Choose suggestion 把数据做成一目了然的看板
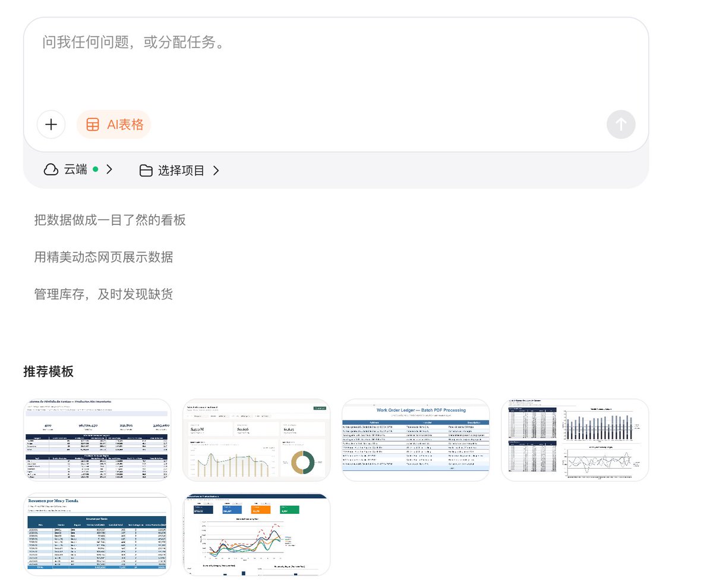Screen dimensions: 713x588 (110, 220)
